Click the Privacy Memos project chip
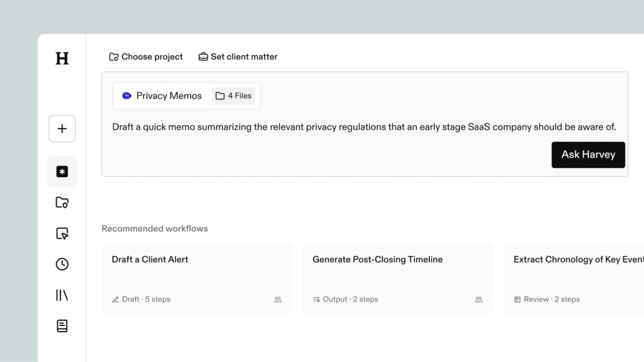644x362 pixels. coord(162,96)
